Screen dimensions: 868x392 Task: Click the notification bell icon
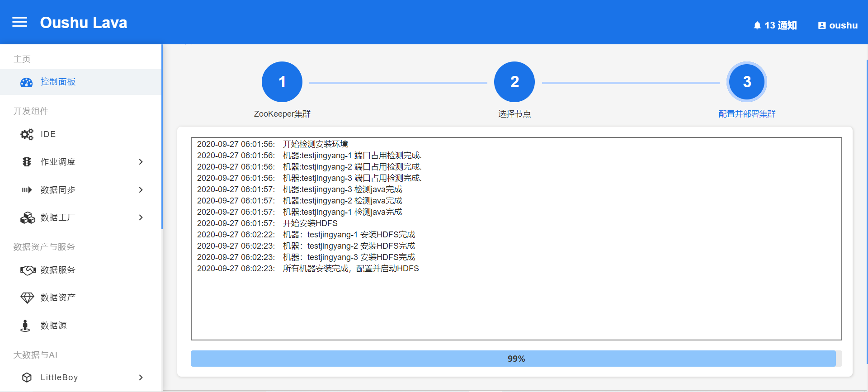click(757, 26)
